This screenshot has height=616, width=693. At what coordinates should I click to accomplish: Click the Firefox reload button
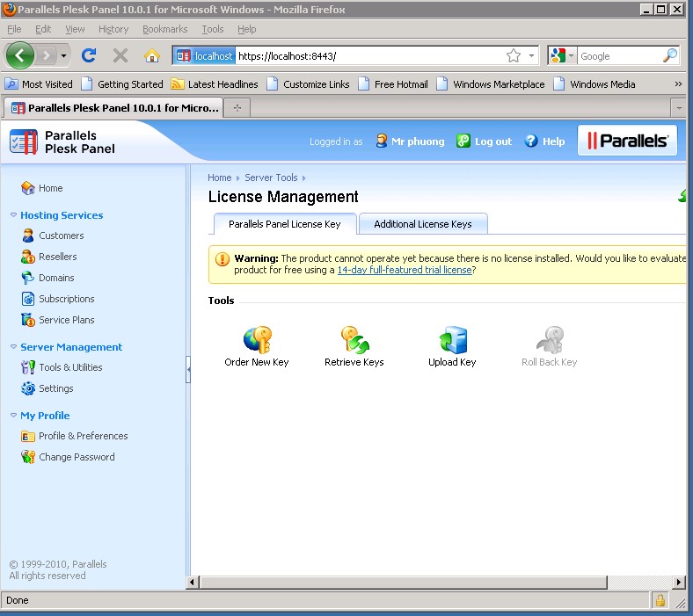(x=89, y=55)
